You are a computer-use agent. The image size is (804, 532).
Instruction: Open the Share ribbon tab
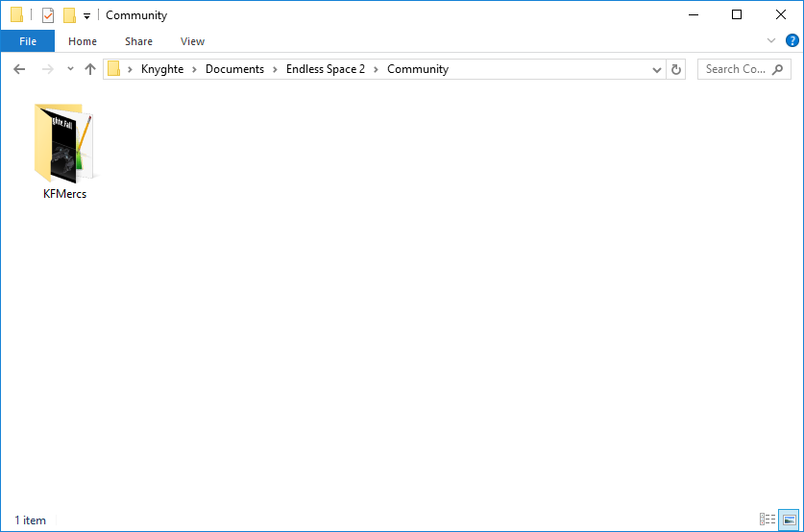coord(138,41)
